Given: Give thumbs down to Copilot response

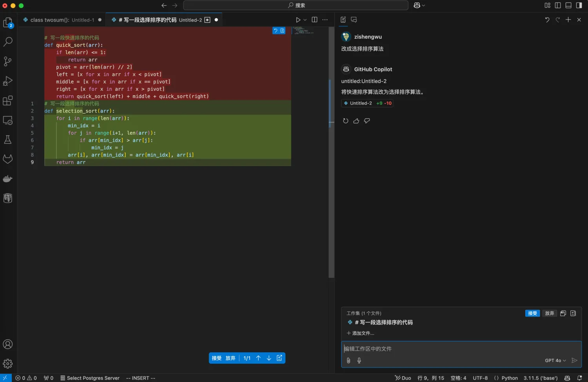Looking at the screenshot, I should (367, 121).
